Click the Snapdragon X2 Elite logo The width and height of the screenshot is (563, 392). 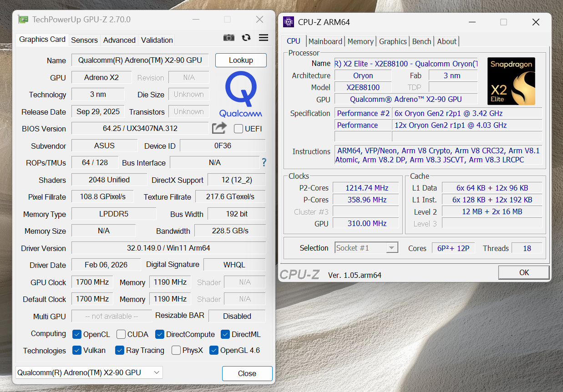point(511,81)
